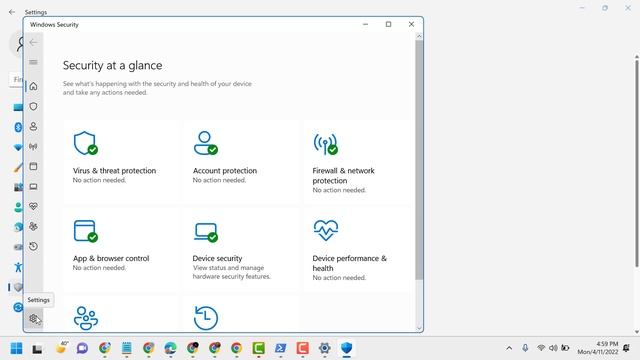Open Home in Windows Security sidebar
Image resolution: width=640 pixels, height=360 pixels.
tap(33, 86)
